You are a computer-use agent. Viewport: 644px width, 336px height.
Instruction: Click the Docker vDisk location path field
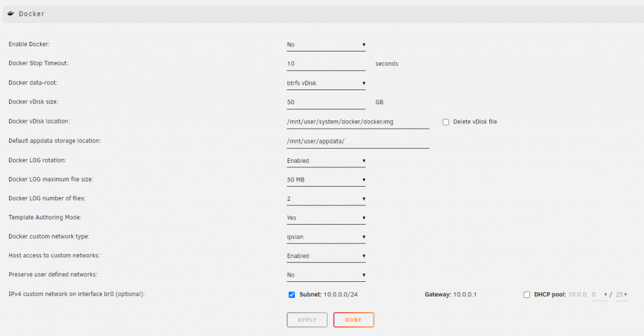click(357, 122)
